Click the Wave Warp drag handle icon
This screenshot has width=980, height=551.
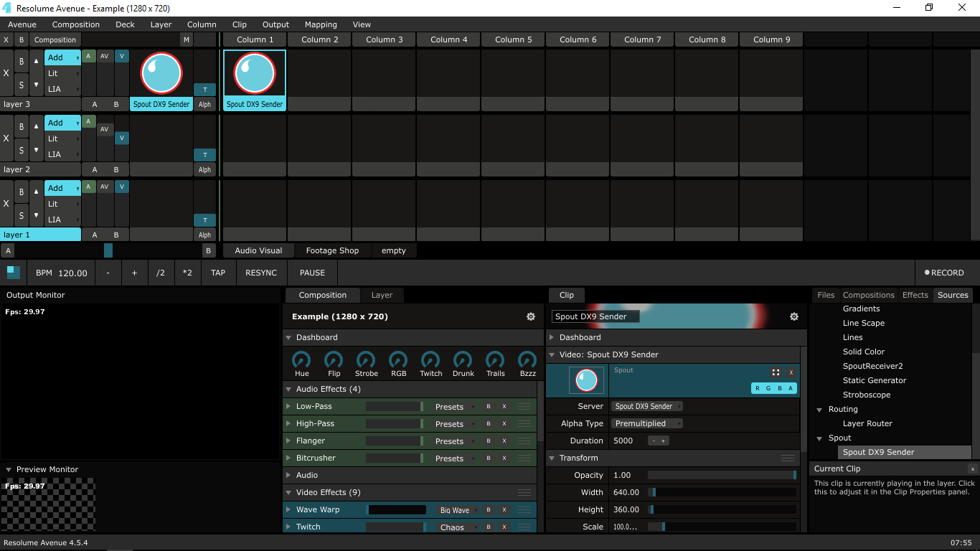524,510
